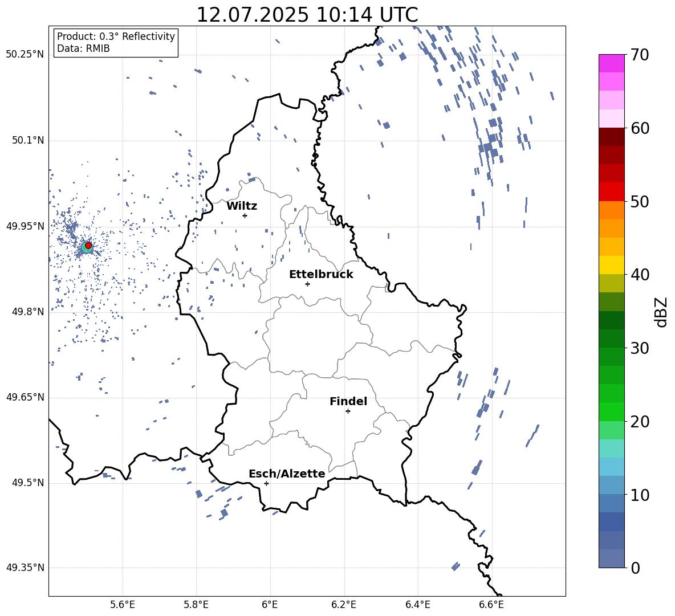The height and width of the screenshot is (616, 675).
Task: Click the 49.8°N latitude label
Action: click(28, 312)
